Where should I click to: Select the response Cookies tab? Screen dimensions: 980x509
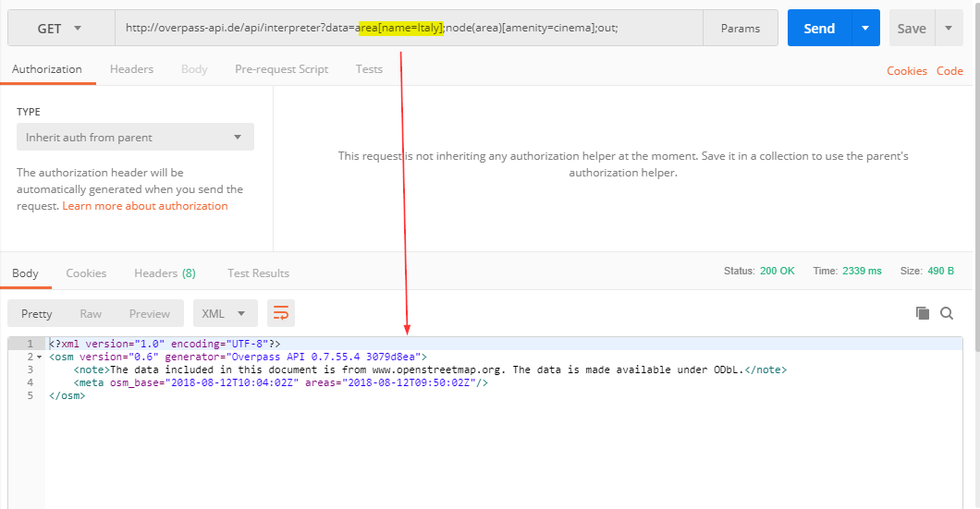pos(86,273)
